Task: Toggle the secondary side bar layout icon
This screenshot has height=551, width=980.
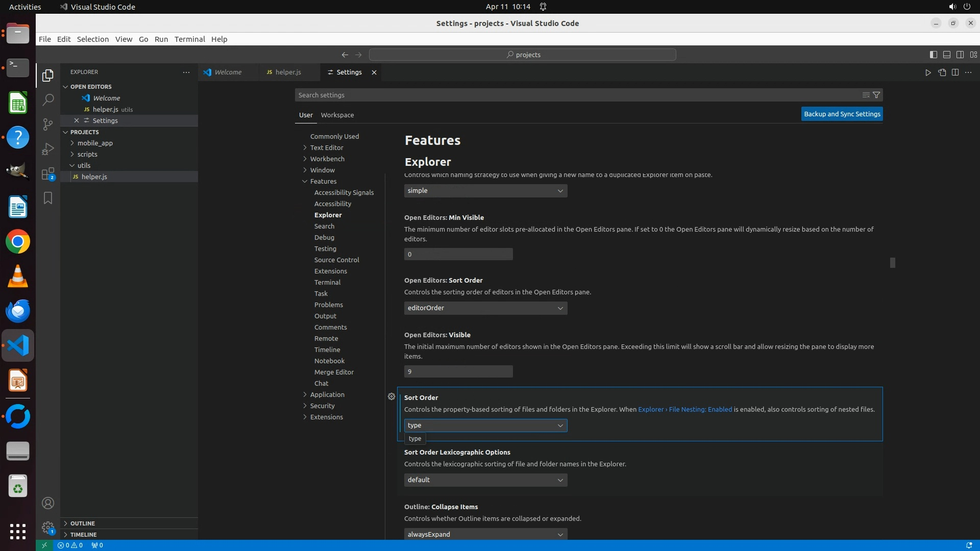Action: (960, 55)
